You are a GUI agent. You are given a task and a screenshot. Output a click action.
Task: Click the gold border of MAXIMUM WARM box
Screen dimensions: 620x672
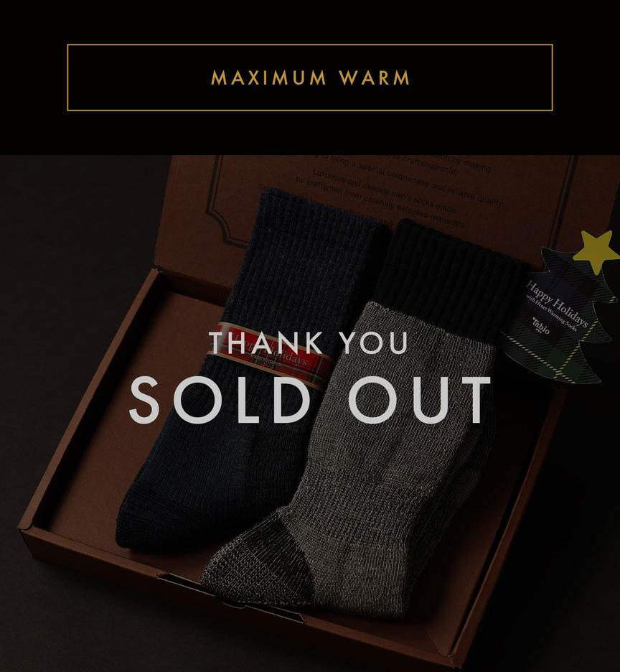[310, 45]
